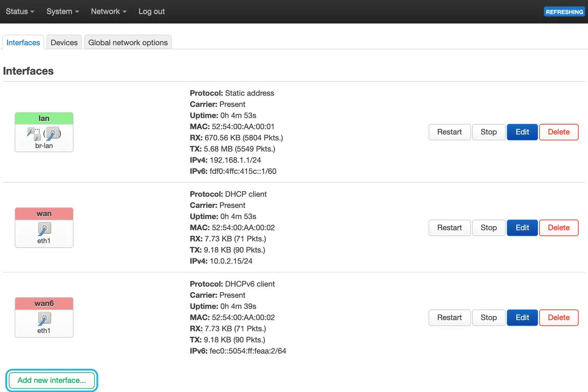Click the red wan zone label
This screenshot has width=588, height=392.
44,214
